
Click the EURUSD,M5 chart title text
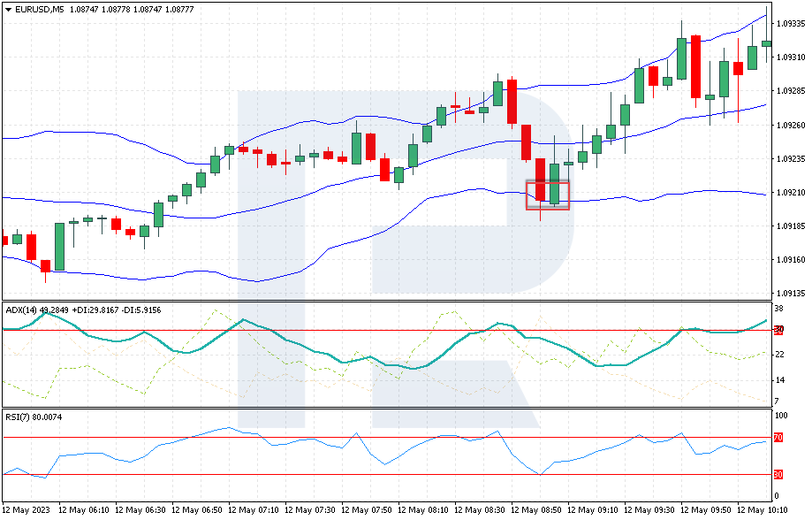click(40, 10)
